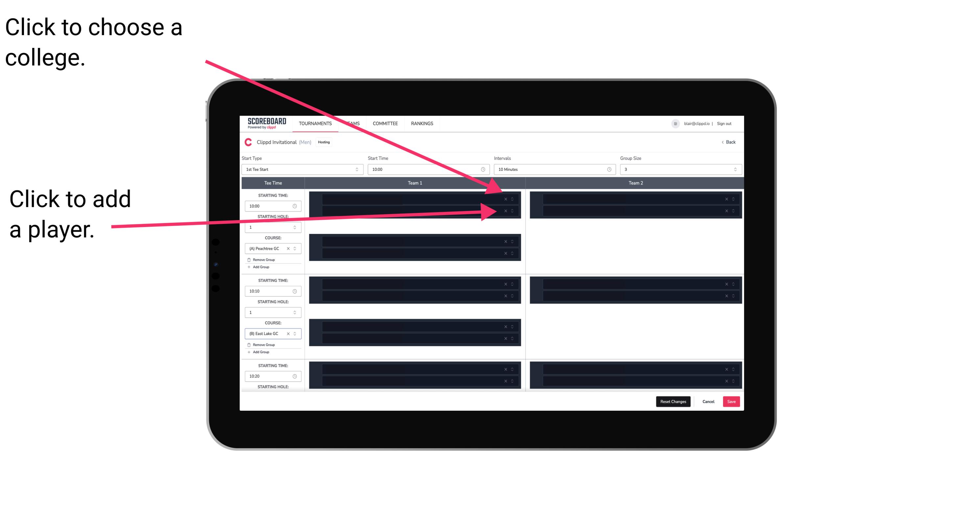The width and height of the screenshot is (980, 527).
Task: Select the RANKINGS tab
Action: point(423,124)
